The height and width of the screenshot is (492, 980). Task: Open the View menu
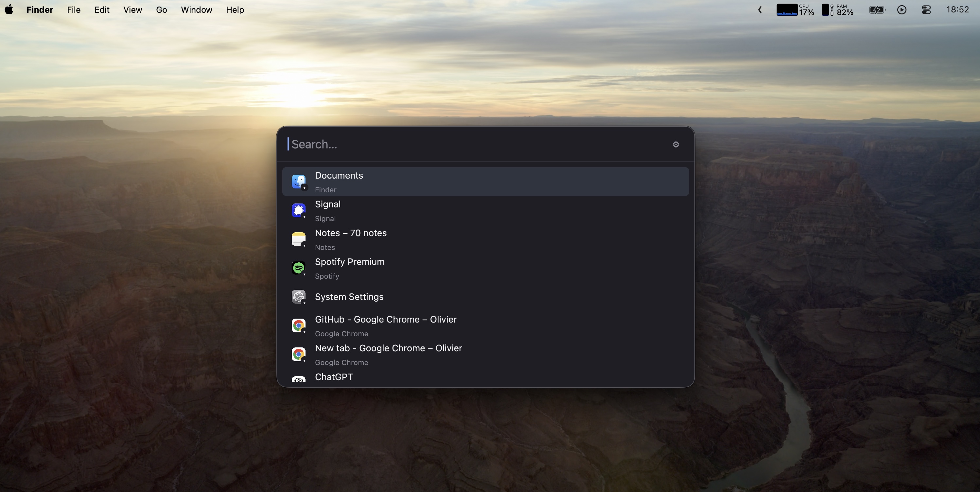(132, 10)
